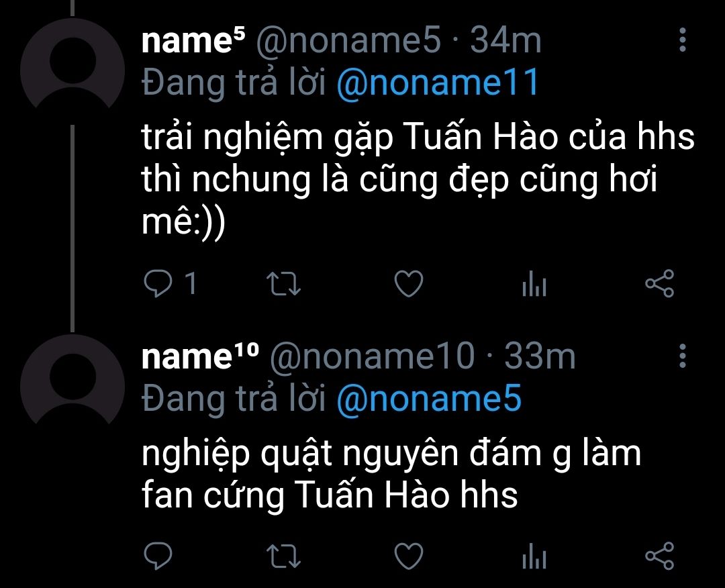
Task: Share the noname10 tweet
Action: point(660,554)
